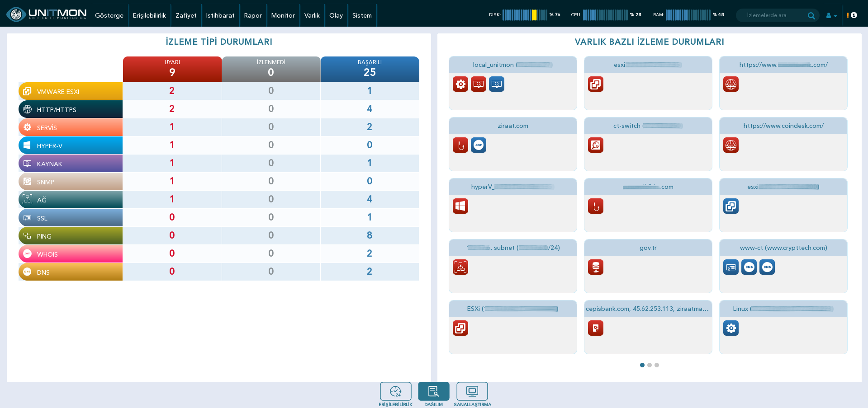The image size is (868, 408).
Task: Click the RAM usage bar indicator
Action: click(x=688, y=15)
